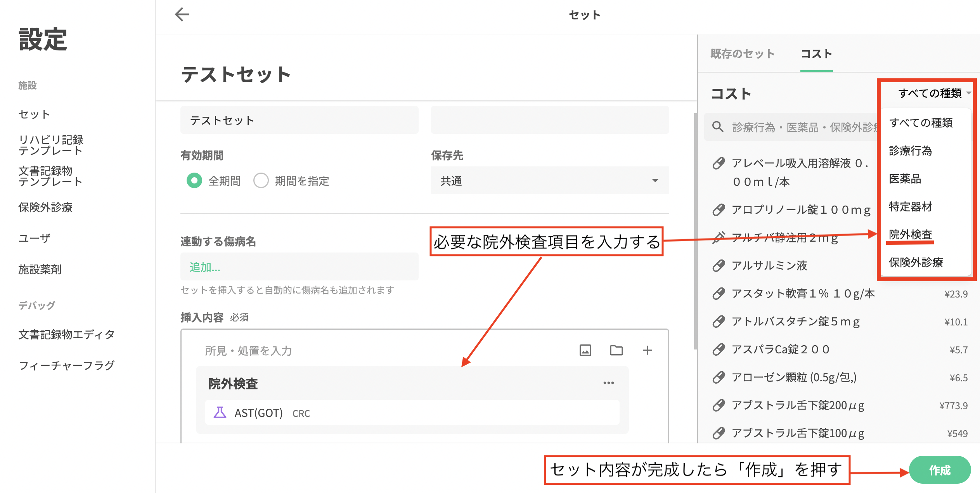Image resolution: width=980 pixels, height=493 pixels.
Task: Select the 期間を指定 radio button
Action: coord(261,180)
